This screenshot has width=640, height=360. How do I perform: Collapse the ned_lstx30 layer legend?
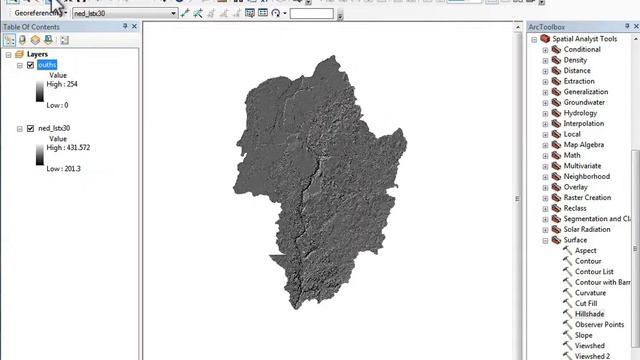pyautogui.click(x=20, y=129)
